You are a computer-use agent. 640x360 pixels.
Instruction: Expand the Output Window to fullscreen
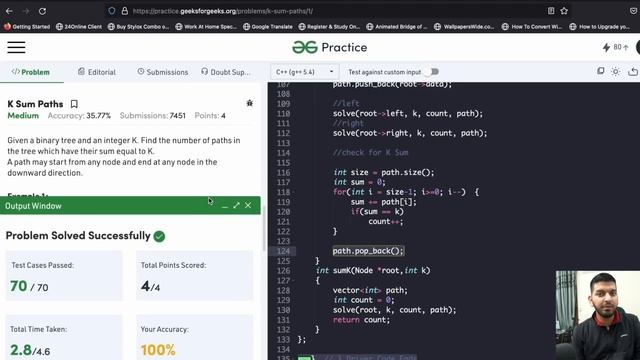pyautogui.click(x=236, y=205)
